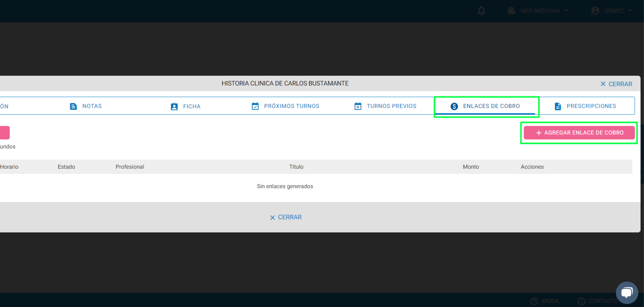Select the Turnos Previos tab
644x307 pixels.
coord(385,106)
